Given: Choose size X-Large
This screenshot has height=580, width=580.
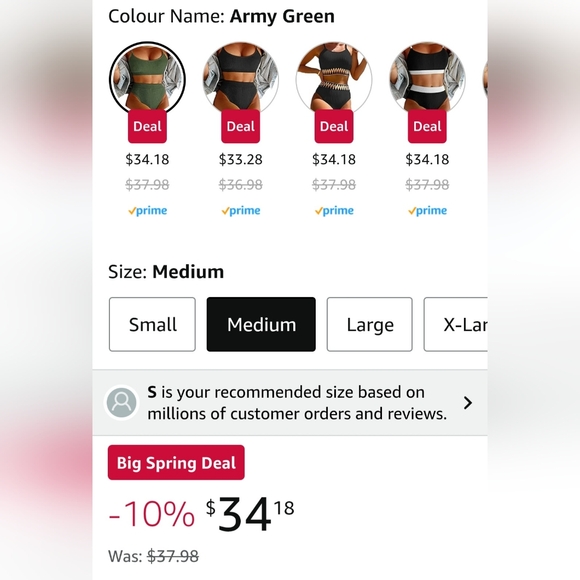Looking at the screenshot, I should [x=455, y=324].
